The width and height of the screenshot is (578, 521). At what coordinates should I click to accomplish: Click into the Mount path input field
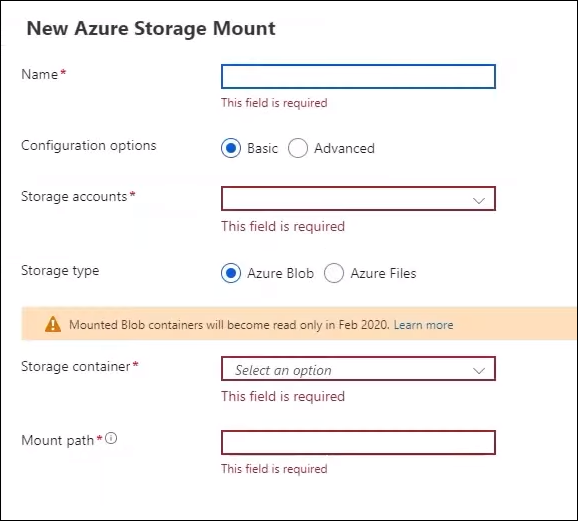click(x=358, y=442)
